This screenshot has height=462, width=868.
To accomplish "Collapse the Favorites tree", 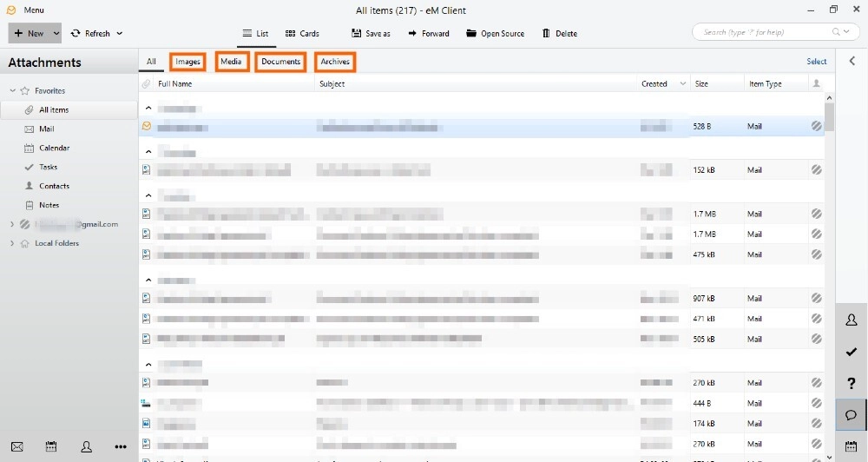I will coord(13,90).
